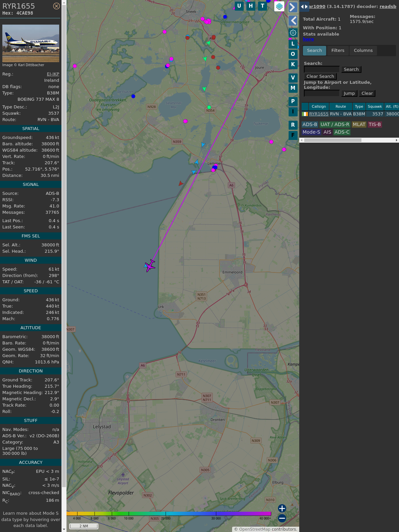This screenshot has height=532, width=399.
Task: Close the RYR1655 aircraft info panel
Action: (57, 6)
